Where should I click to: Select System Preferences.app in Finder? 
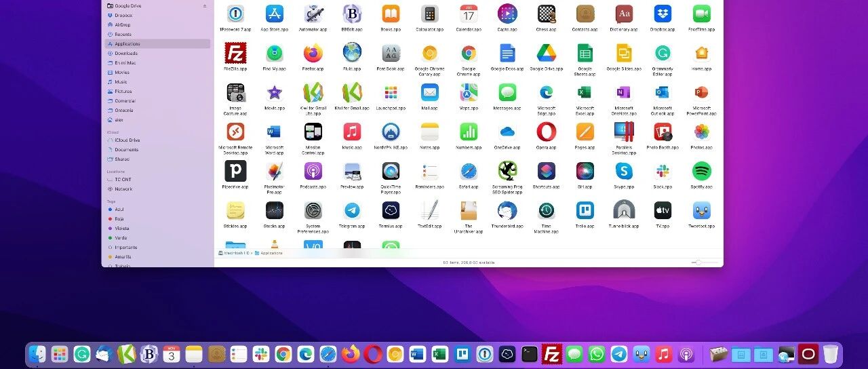click(x=313, y=210)
